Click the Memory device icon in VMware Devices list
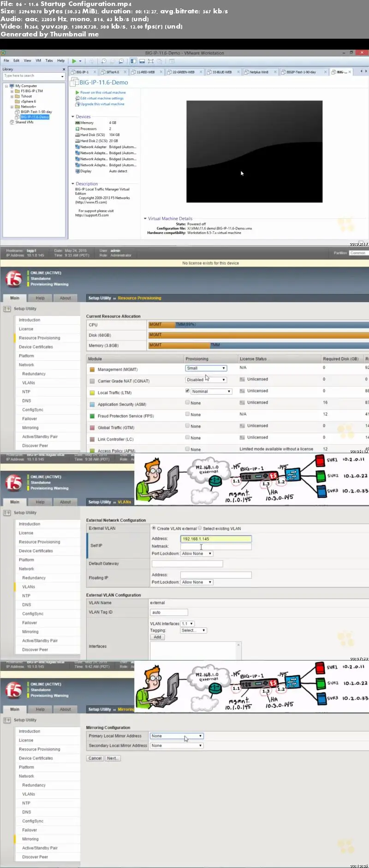 pos(77,123)
